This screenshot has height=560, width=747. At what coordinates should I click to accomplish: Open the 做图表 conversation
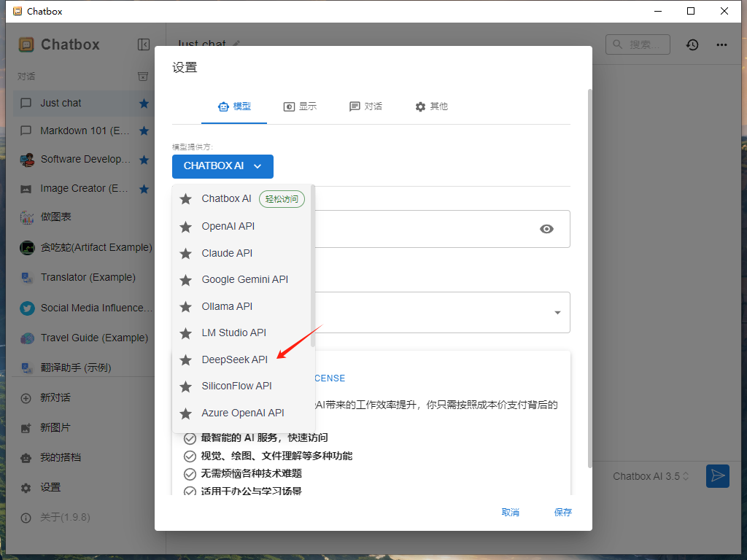tap(83, 217)
